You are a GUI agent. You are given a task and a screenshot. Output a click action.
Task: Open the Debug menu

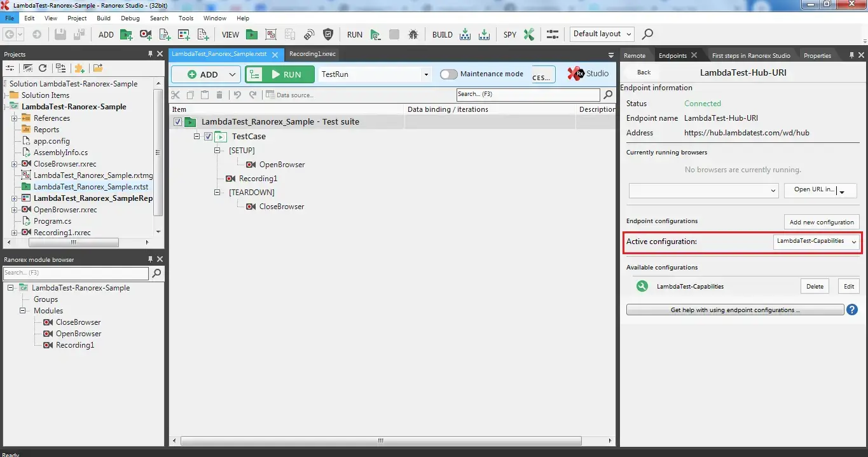130,18
